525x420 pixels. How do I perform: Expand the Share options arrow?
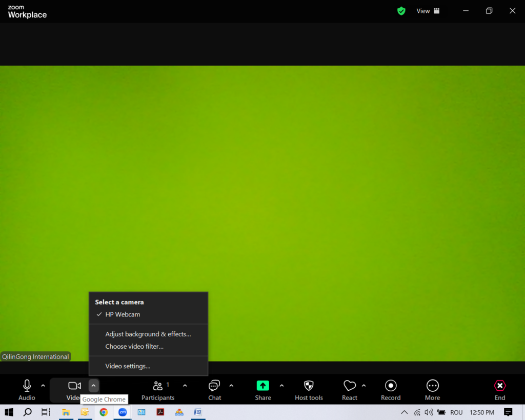pos(281,386)
